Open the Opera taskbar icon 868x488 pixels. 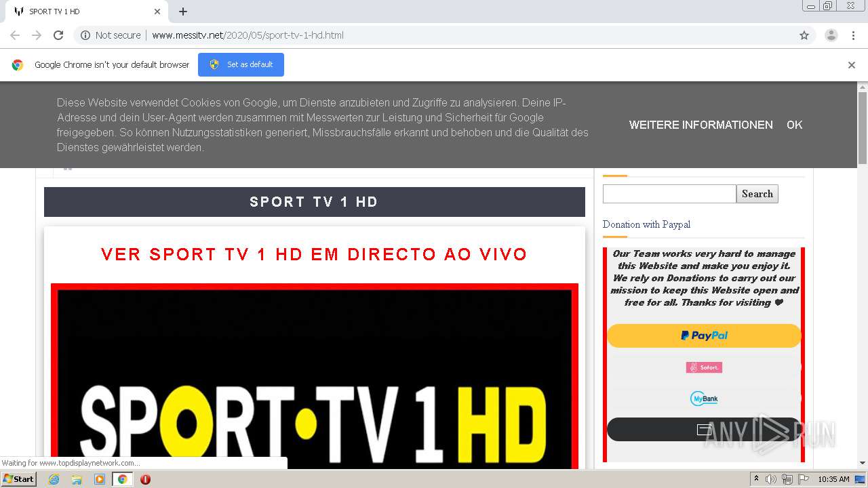(x=145, y=479)
